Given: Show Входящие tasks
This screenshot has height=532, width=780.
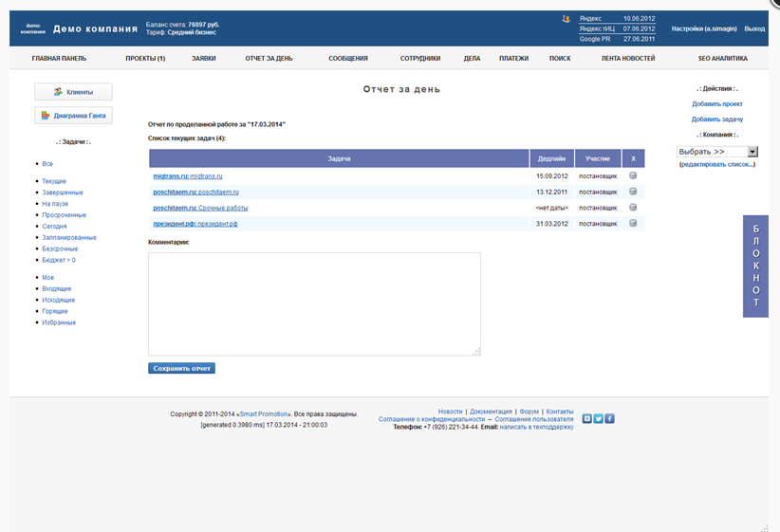Looking at the screenshot, I should (x=57, y=289).
